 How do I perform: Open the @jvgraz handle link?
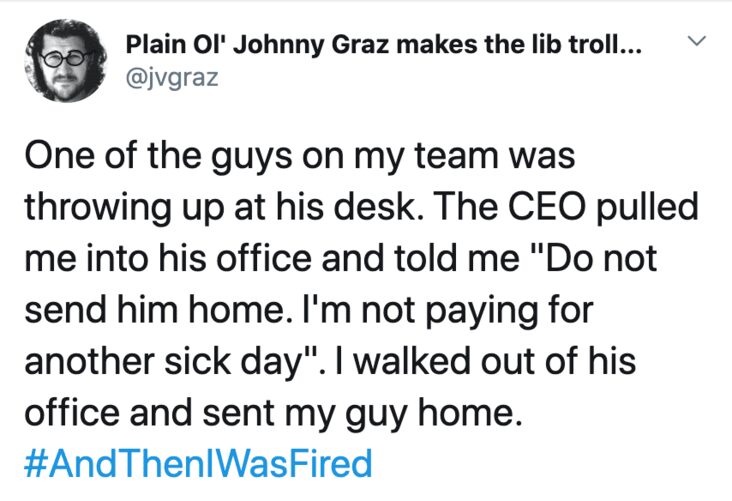(x=172, y=78)
